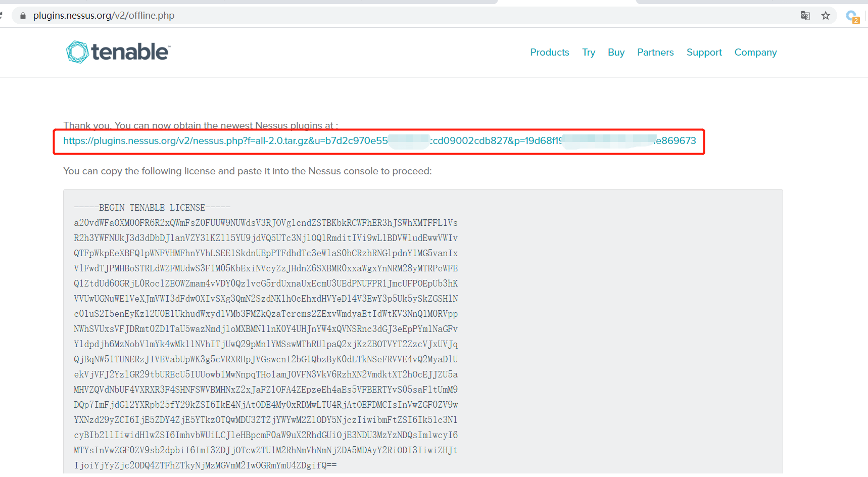Click the license line starting Y1dpdjh6MzNob

click(266, 344)
